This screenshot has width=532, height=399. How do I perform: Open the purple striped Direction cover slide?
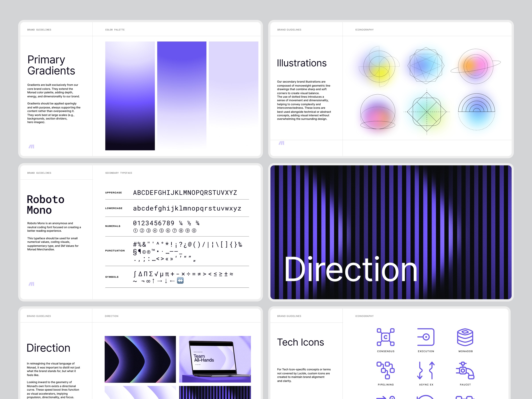391,232
